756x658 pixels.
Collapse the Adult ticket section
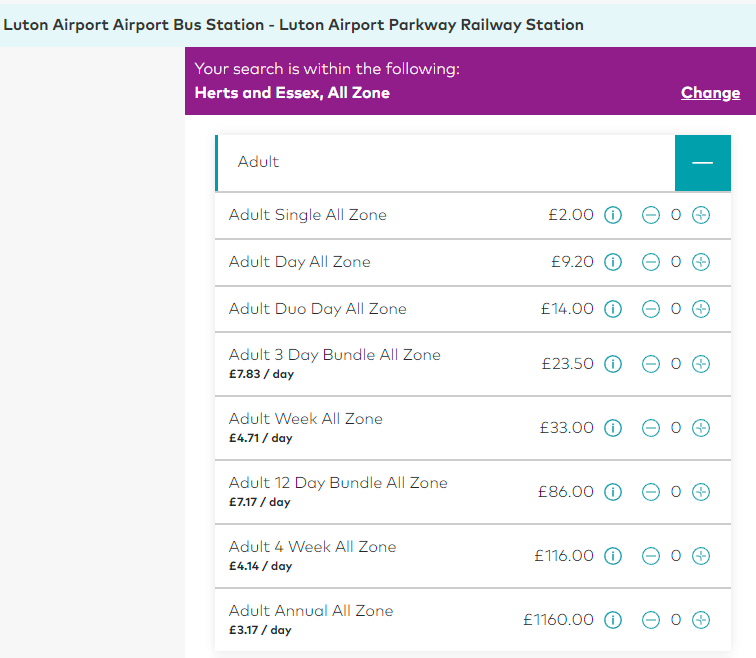(702, 163)
